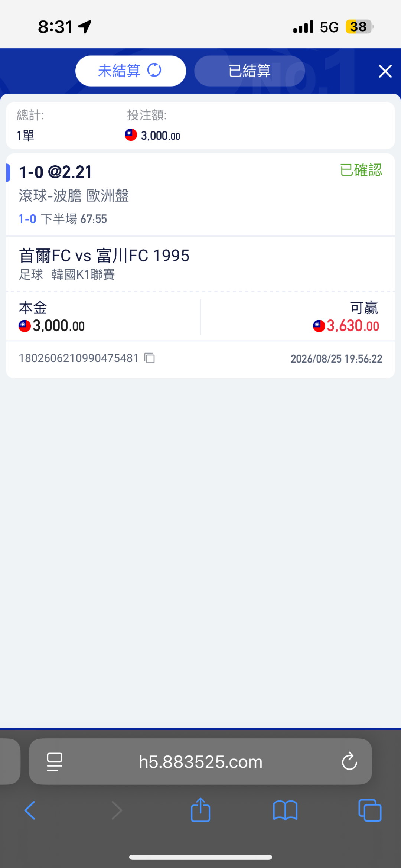Go back using Safari back arrow
401x868 pixels.
(x=30, y=810)
